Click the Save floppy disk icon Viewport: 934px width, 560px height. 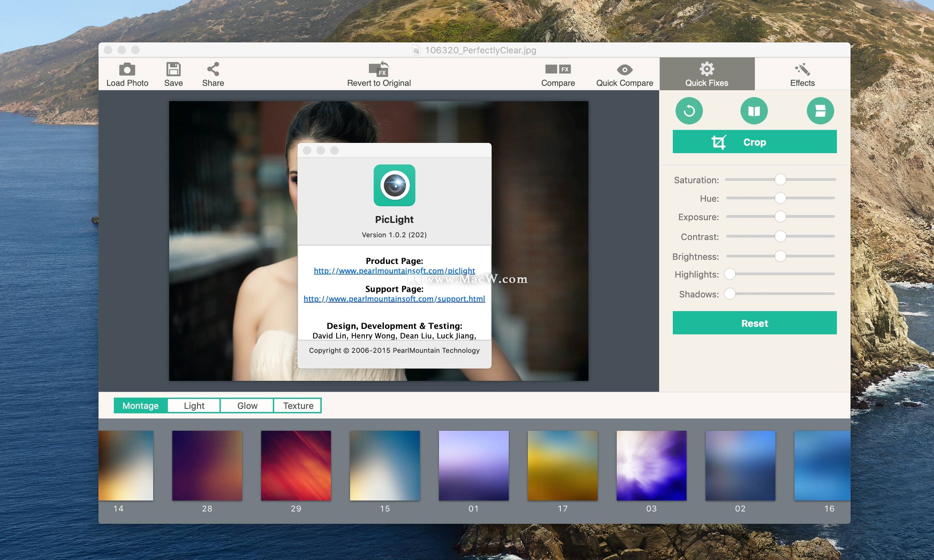pos(174,69)
